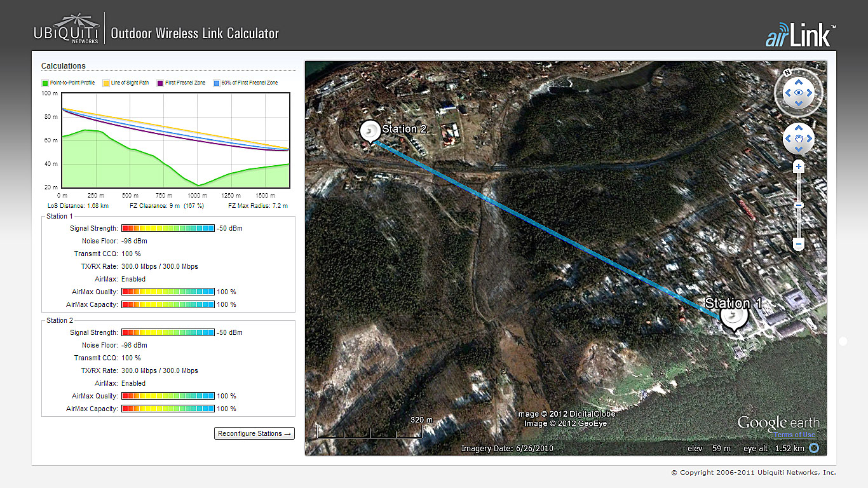Click the N north compass marker

pyautogui.click(x=787, y=72)
